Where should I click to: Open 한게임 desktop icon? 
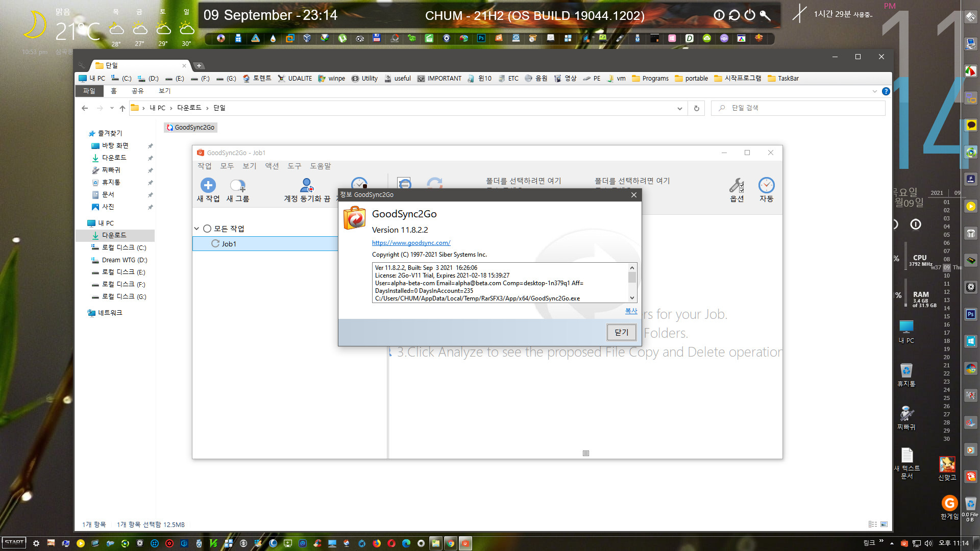coord(949,508)
